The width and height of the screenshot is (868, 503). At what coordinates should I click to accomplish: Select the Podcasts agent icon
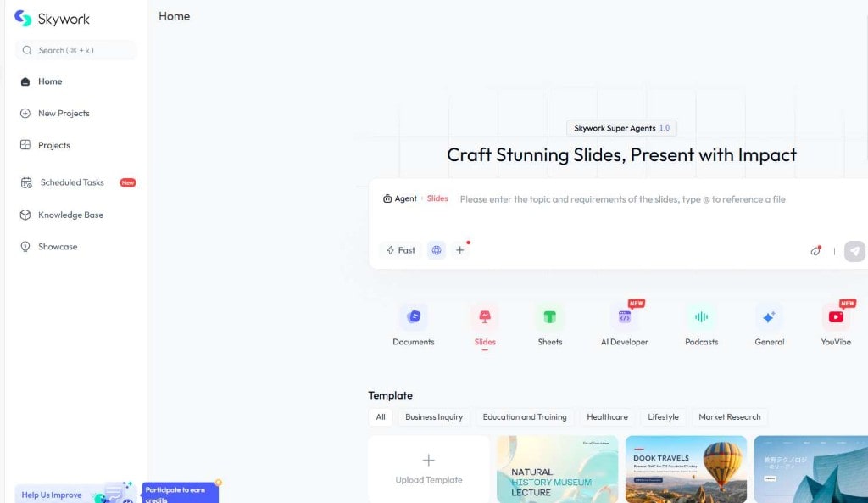click(x=701, y=316)
